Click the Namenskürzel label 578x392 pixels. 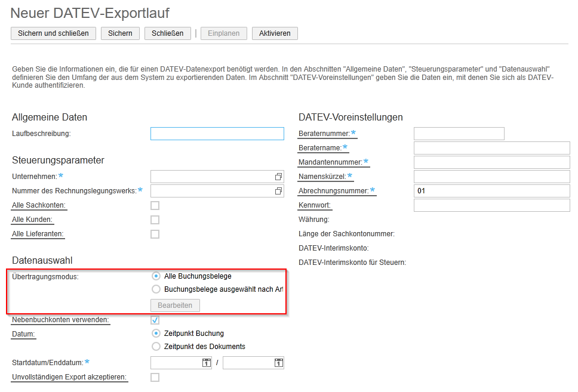pyautogui.click(x=322, y=177)
